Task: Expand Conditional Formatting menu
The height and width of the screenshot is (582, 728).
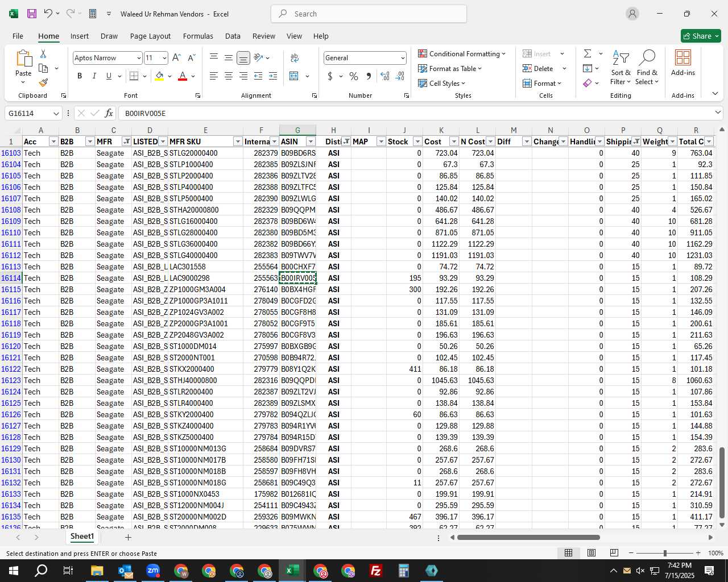Action: tap(462, 53)
